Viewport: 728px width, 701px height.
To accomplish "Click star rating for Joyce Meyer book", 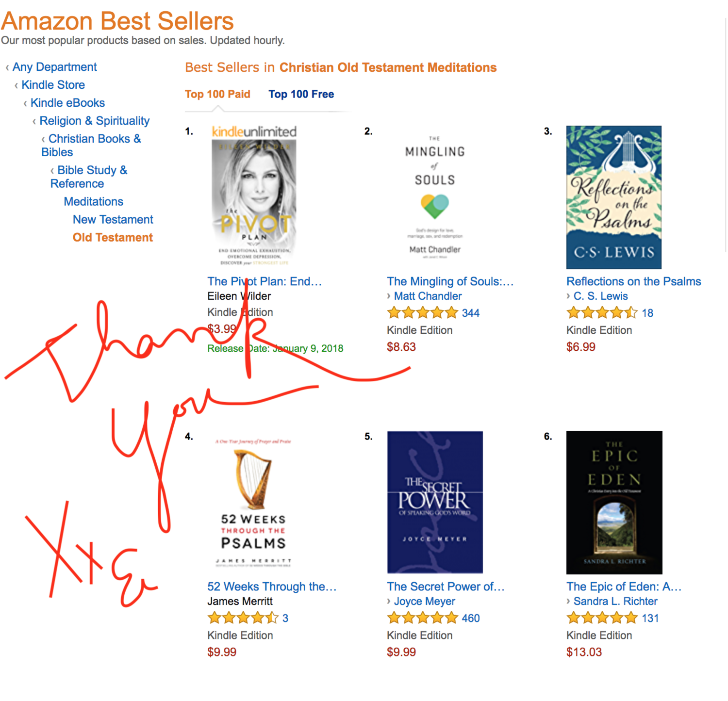I will (x=422, y=618).
